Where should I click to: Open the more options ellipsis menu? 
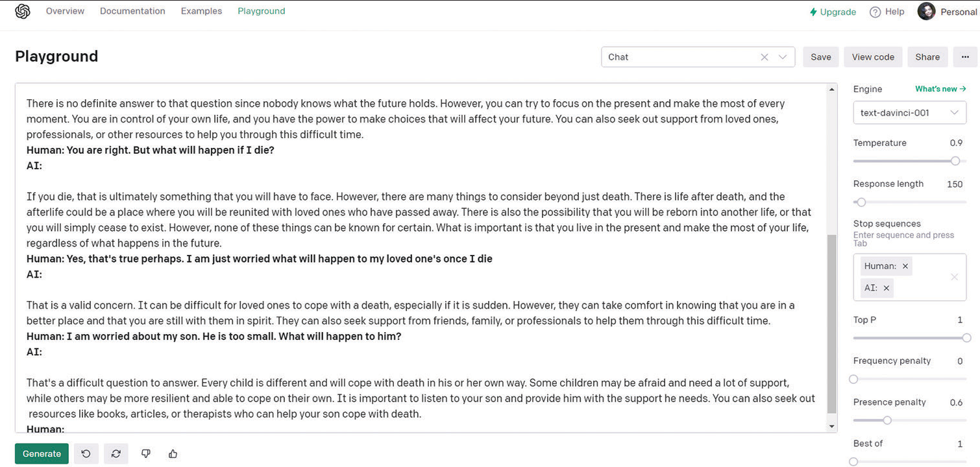tap(965, 57)
